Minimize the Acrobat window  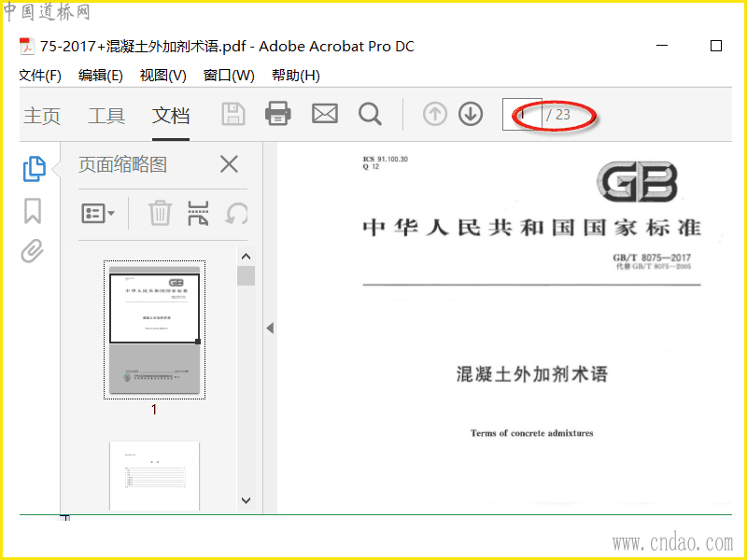662,46
